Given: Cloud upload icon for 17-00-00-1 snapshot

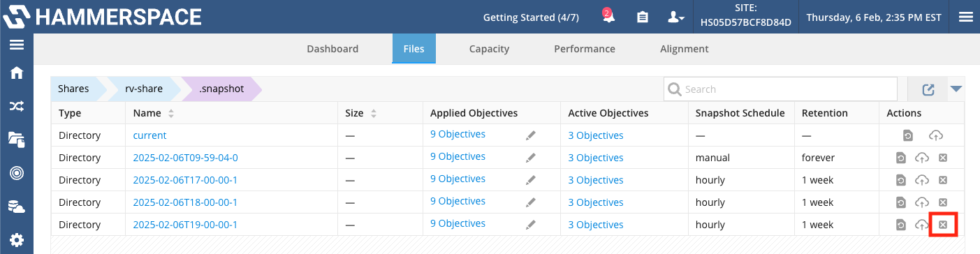Looking at the screenshot, I should click(x=922, y=180).
